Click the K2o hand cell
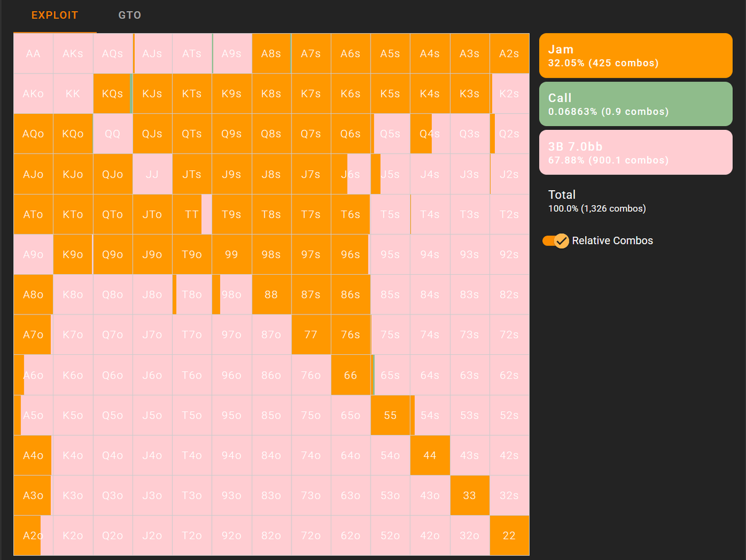This screenshot has width=746, height=560. 73,535
